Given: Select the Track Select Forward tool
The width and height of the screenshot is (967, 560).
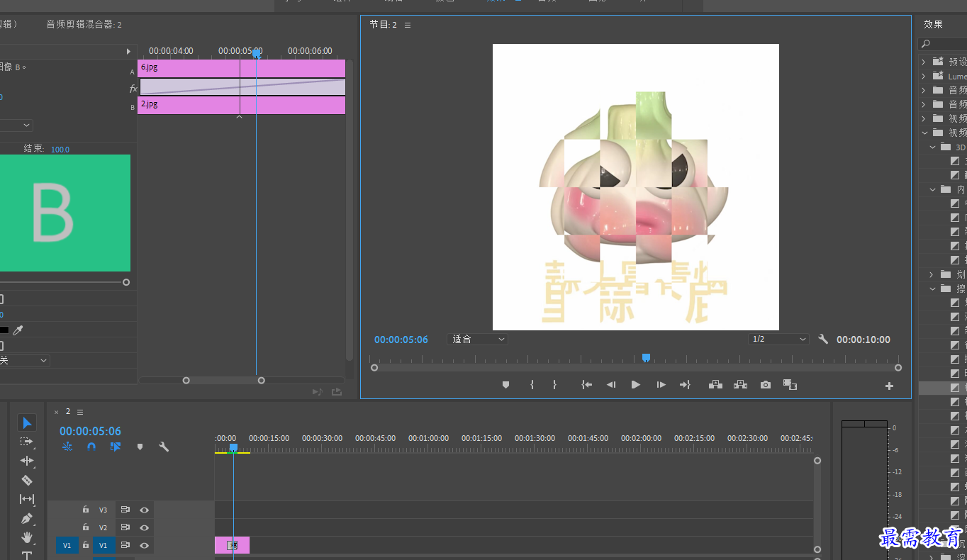Looking at the screenshot, I should tap(27, 442).
